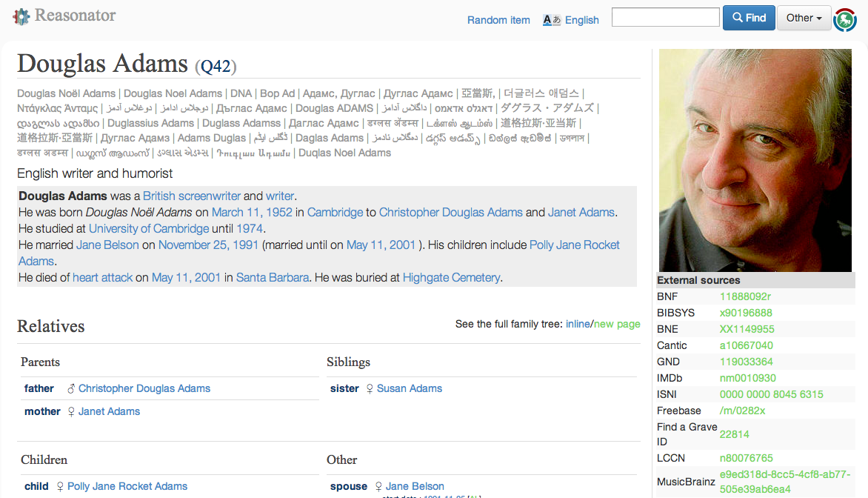Open the Other dropdown menu

tap(804, 18)
